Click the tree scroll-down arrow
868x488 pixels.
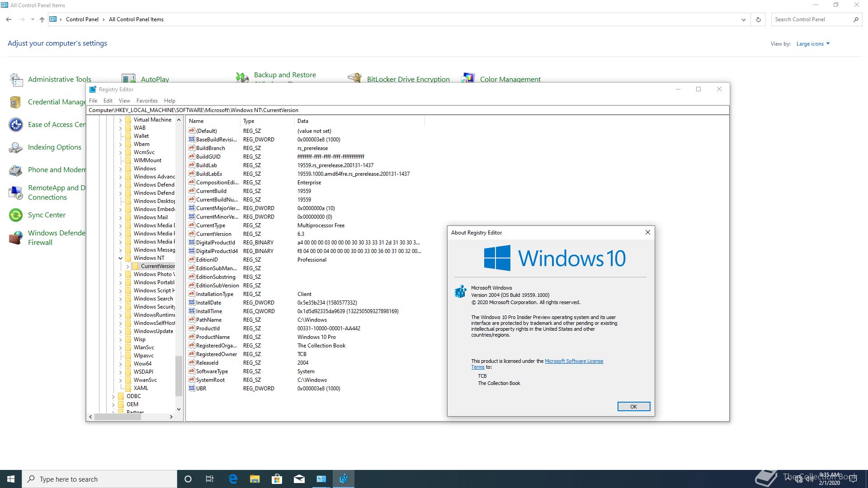(x=179, y=409)
